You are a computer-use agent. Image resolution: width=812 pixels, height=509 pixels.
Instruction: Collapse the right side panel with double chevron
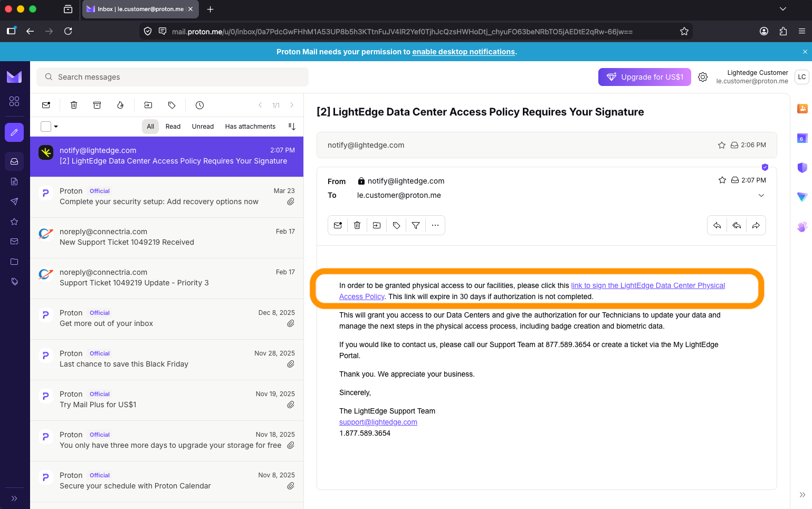[x=803, y=495]
